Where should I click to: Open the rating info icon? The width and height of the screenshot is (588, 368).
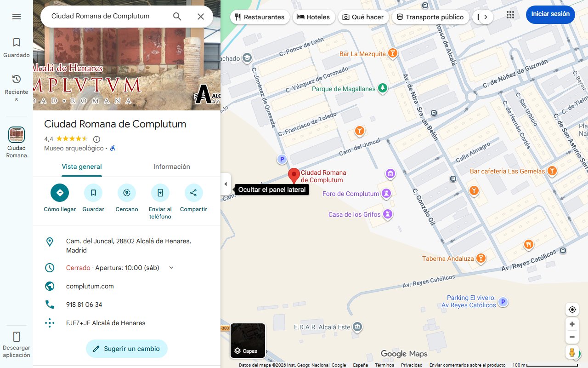tap(96, 139)
